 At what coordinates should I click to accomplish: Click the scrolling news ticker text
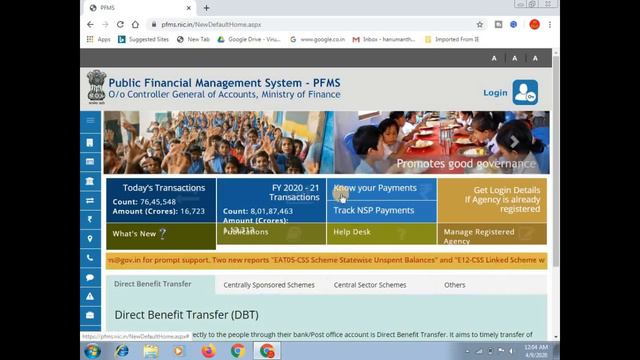(x=327, y=260)
